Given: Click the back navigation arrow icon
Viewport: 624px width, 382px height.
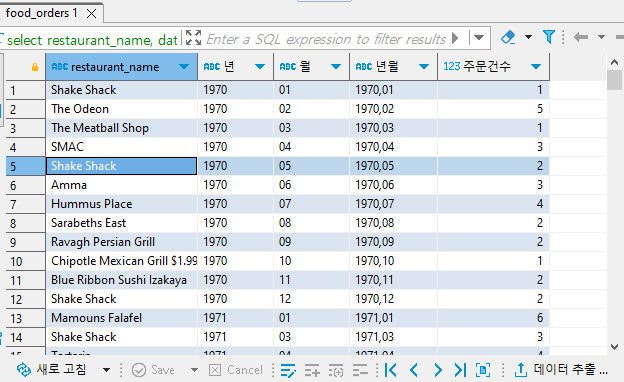Looking at the screenshot, I should [581, 37].
